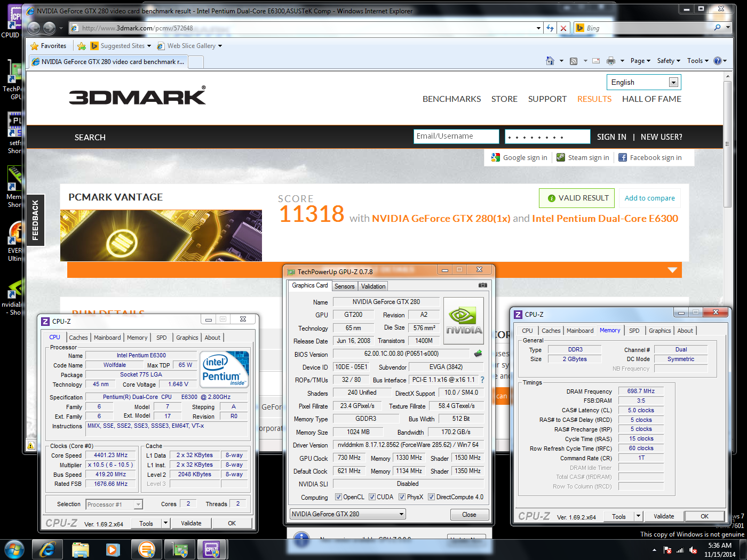747x560 pixels.
Task: Refresh the page with the refresh icon
Action: (550, 28)
